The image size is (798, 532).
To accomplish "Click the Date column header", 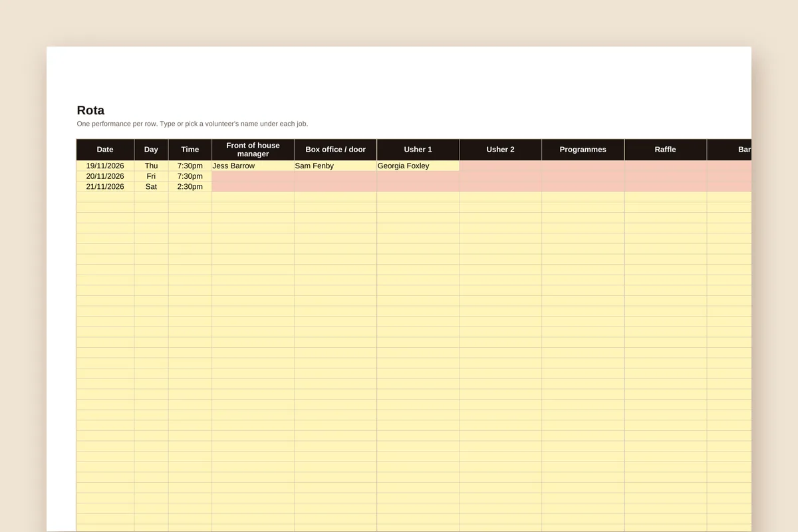I will (105, 150).
